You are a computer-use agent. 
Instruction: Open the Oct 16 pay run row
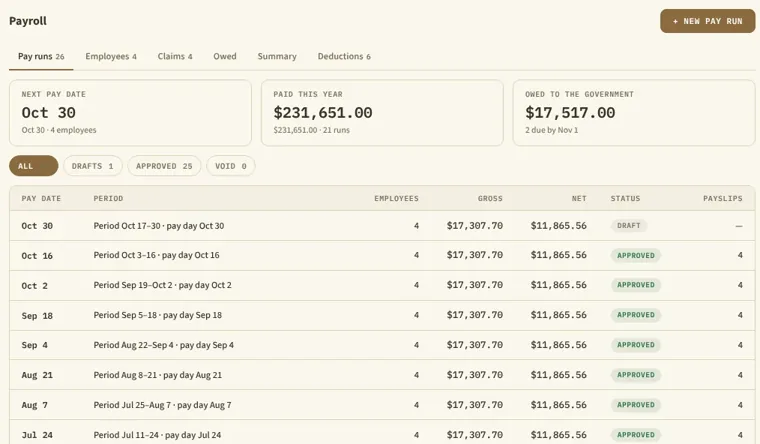pos(382,255)
